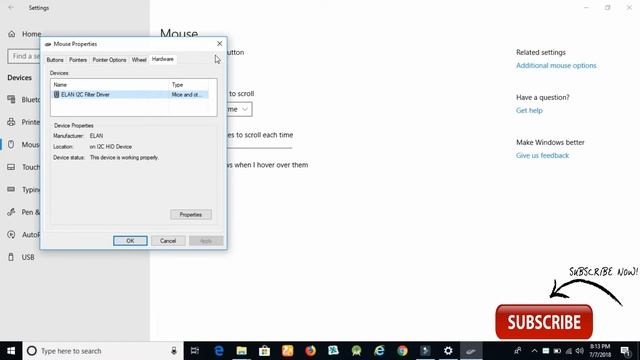The height and width of the screenshot is (360, 640).
Task: Switch to the Buttons tab
Action: (x=55, y=60)
